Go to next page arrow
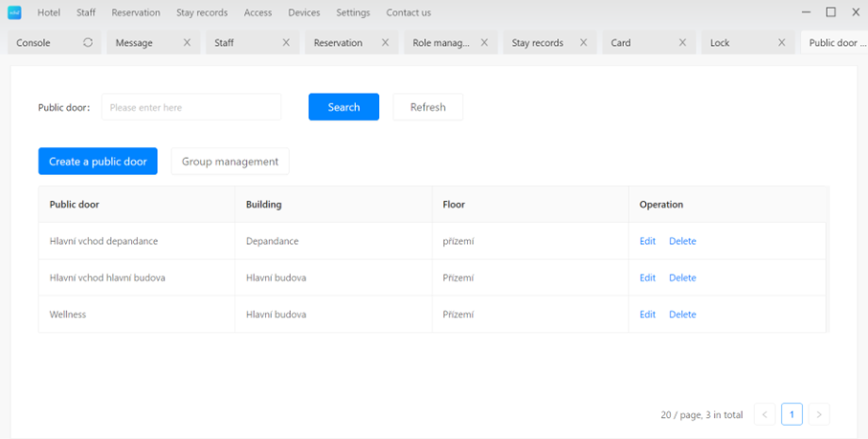868x439 pixels. (x=818, y=415)
